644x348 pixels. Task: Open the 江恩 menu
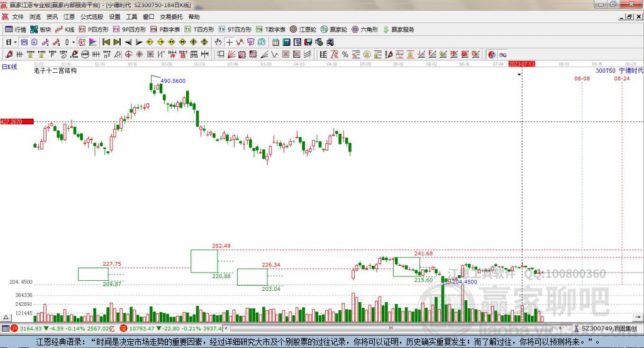click(69, 17)
